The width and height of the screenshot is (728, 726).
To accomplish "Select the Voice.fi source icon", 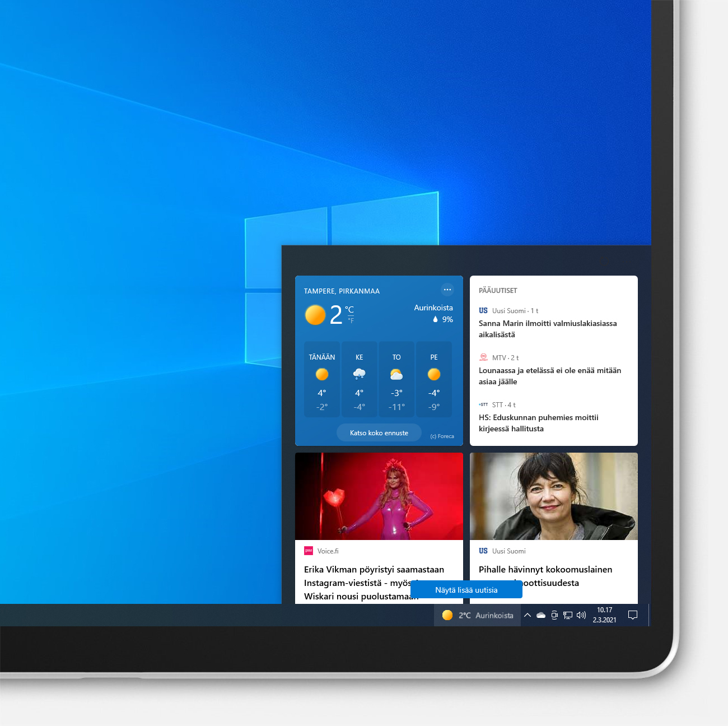I will (x=307, y=551).
